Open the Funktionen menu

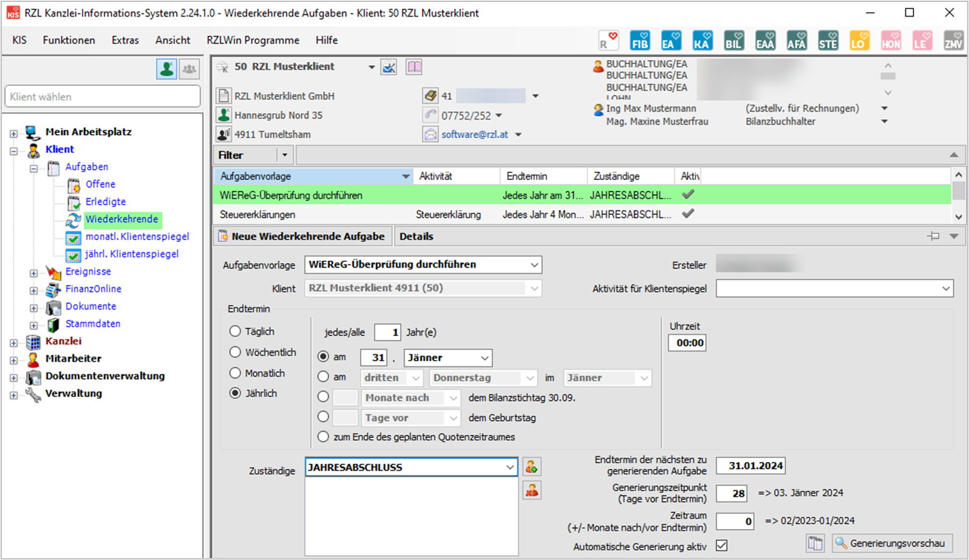68,40
